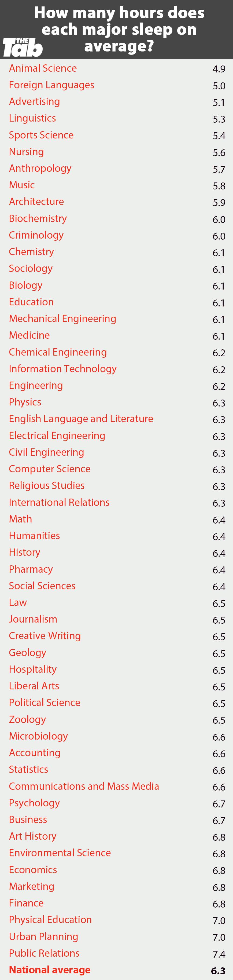The width and height of the screenshot is (233, 980).
Task: Select the Public Relations row label
Action: (45, 953)
